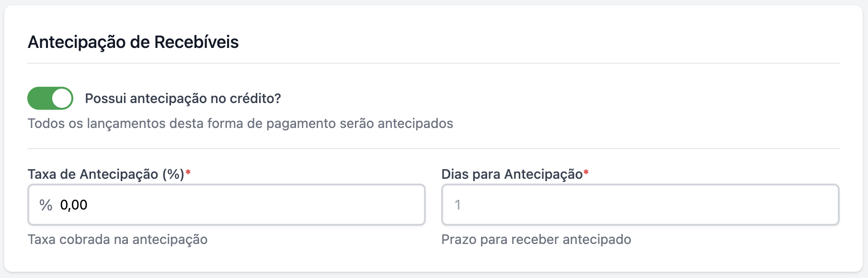Click the 0,00 value in the rate field
The height and width of the screenshot is (278, 868).
(x=74, y=205)
